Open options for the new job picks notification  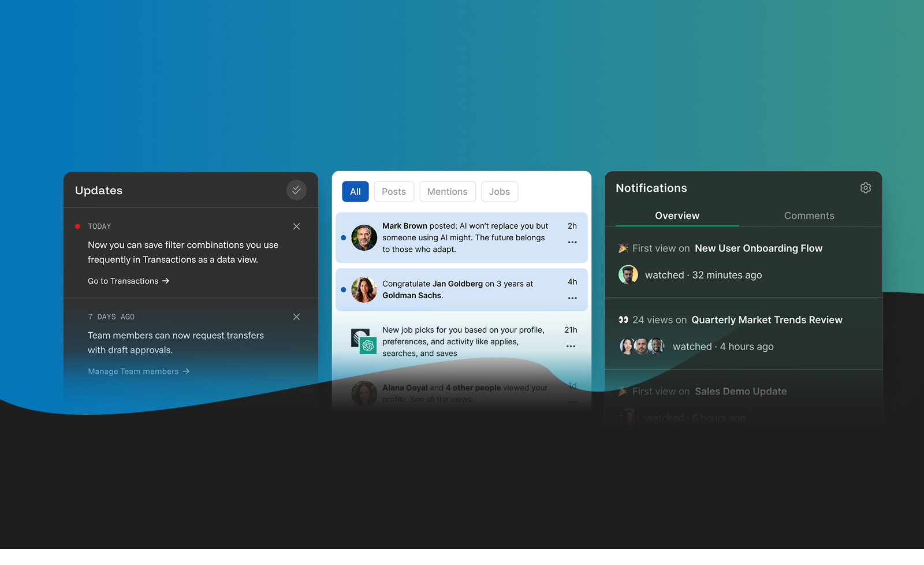point(571,346)
